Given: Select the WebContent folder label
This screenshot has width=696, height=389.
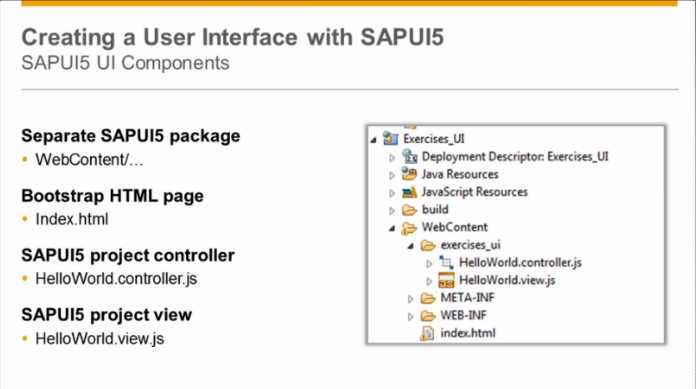Looking at the screenshot, I should (x=455, y=227).
